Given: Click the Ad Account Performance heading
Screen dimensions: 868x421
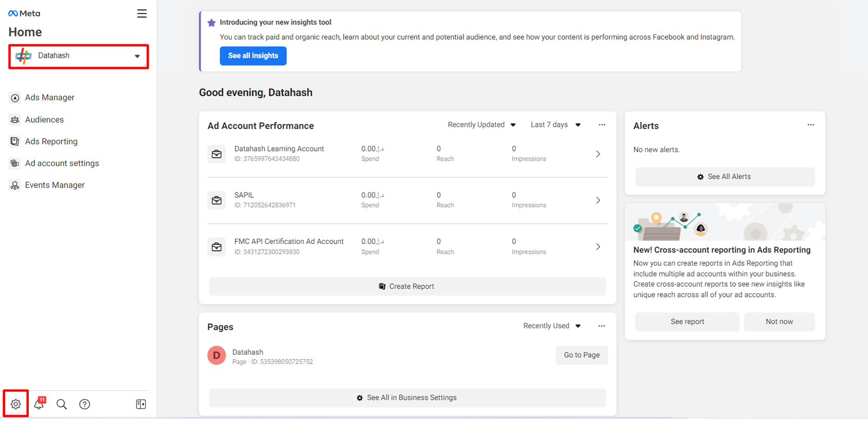Looking at the screenshot, I should click(x=261, y=126).
